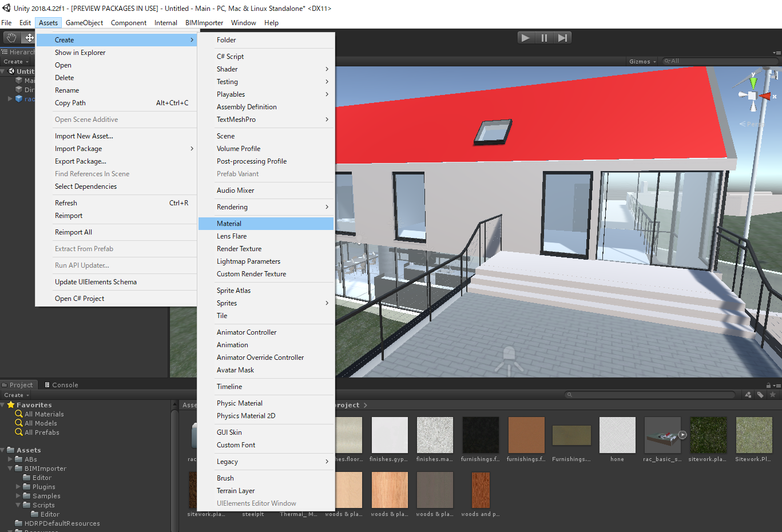This screenshot has height=532, width=782.
Task: Open the Project panel lock icon
Action: tap(769, 384)
